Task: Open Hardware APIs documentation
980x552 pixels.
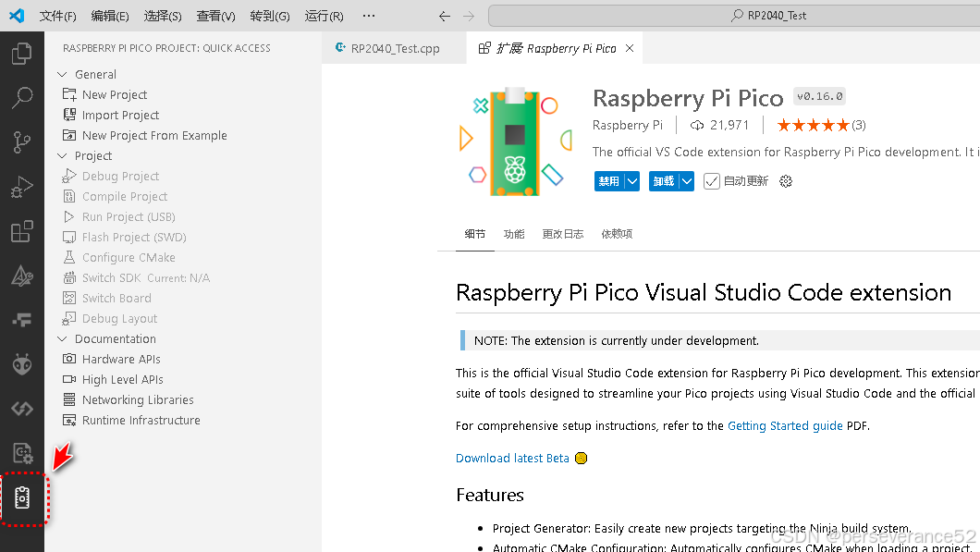Action: tap(121, 359)
